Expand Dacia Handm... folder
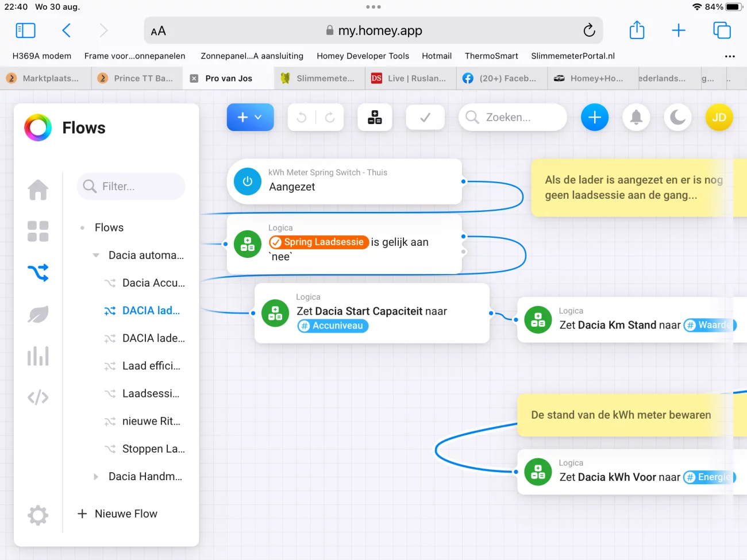This screenshot has height=560, width=747. [96, 476]
